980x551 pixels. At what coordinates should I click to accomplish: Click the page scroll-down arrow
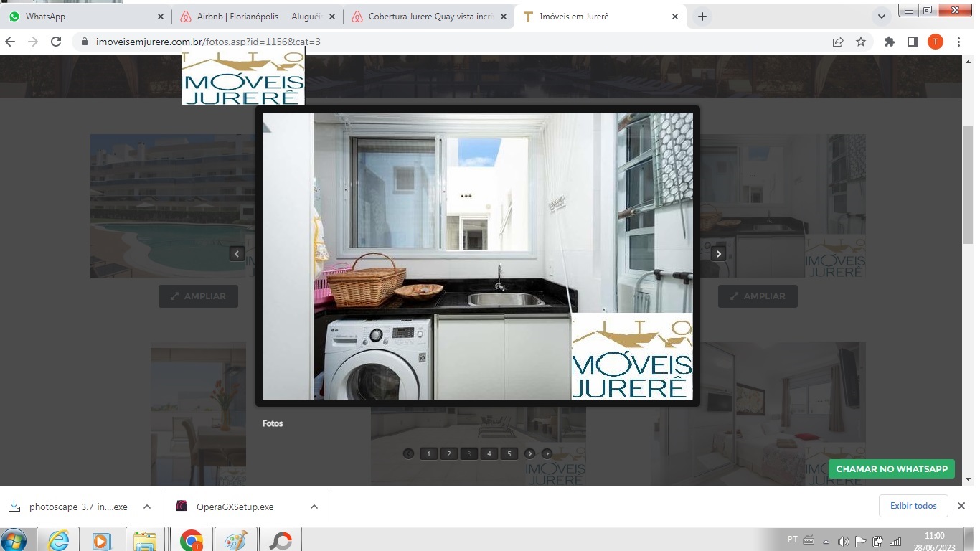(x=968, y=479)
